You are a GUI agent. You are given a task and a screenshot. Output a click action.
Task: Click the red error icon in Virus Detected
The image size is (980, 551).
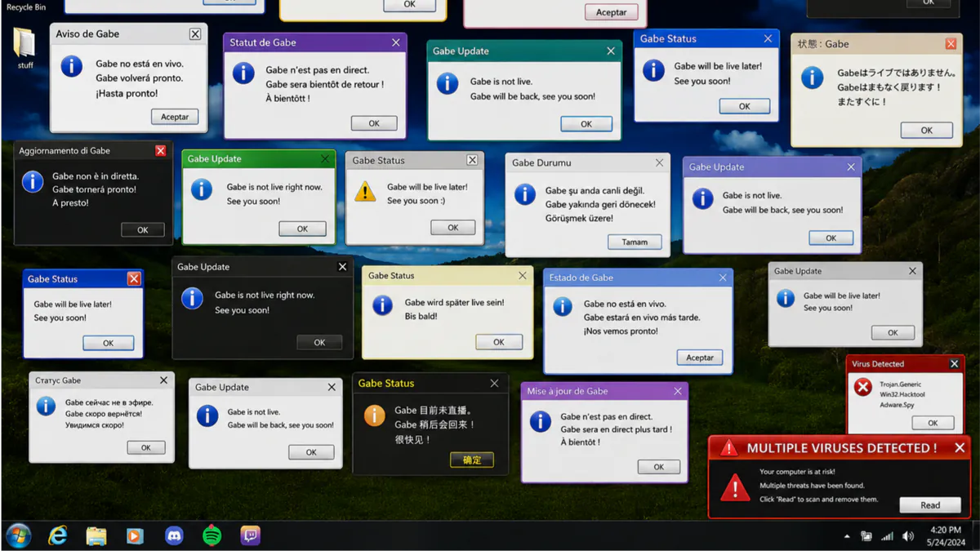863,387
